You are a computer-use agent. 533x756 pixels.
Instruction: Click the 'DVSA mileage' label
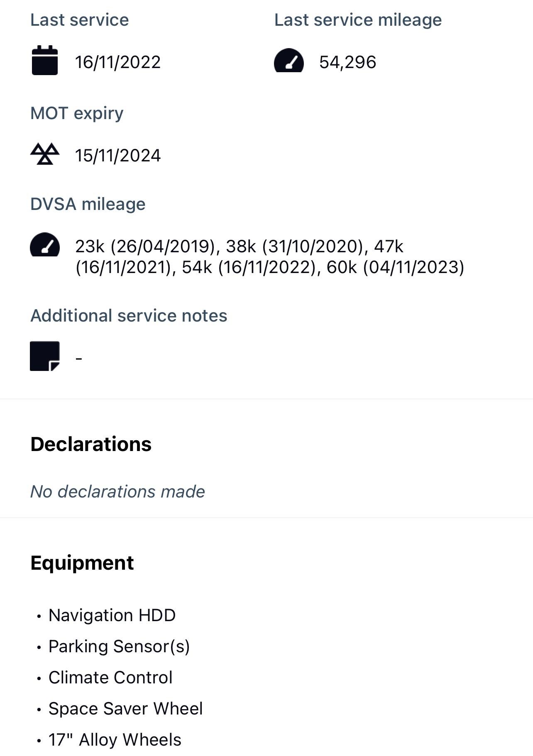pyautogui.click(x=88, y=204)
